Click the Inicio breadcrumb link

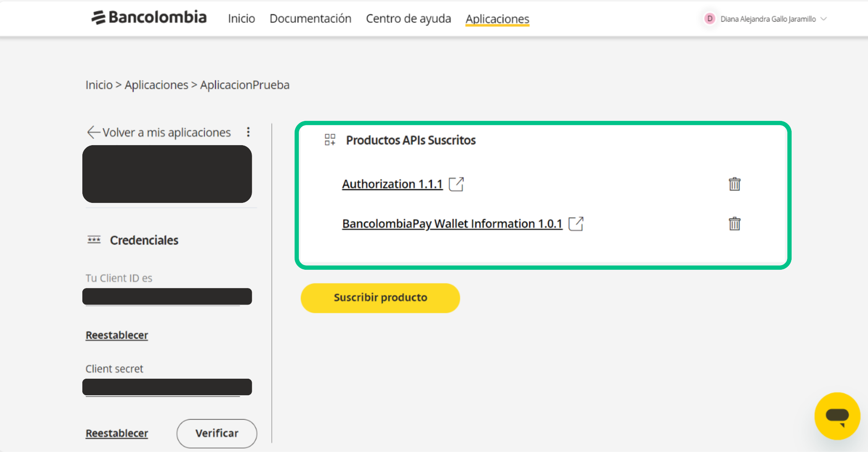[99, 85]
